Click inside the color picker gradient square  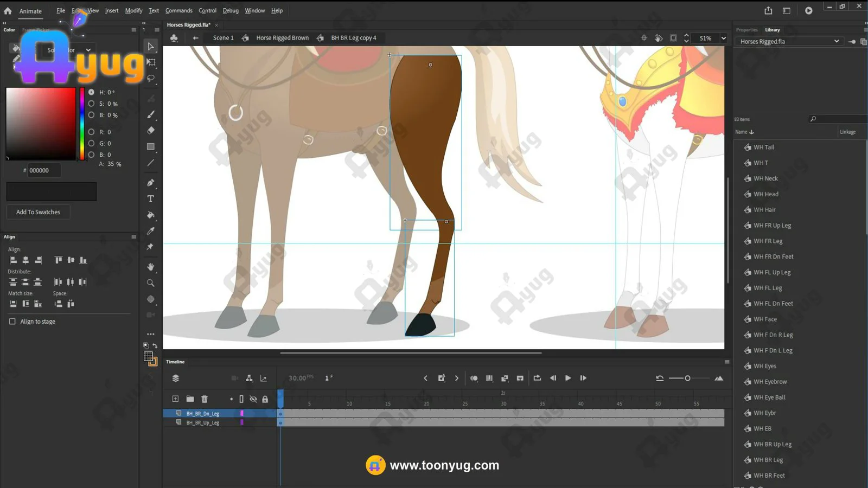click(x=41, y=124)
